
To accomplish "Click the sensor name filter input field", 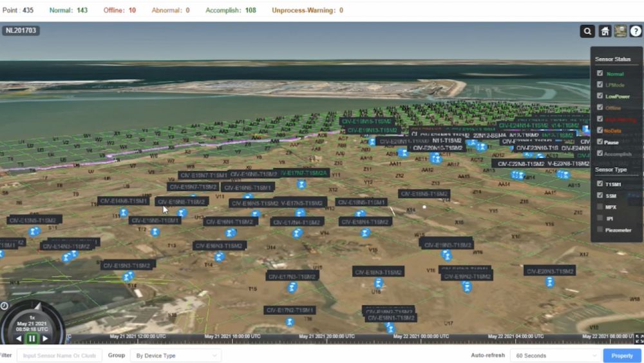I will pos(59,355).
